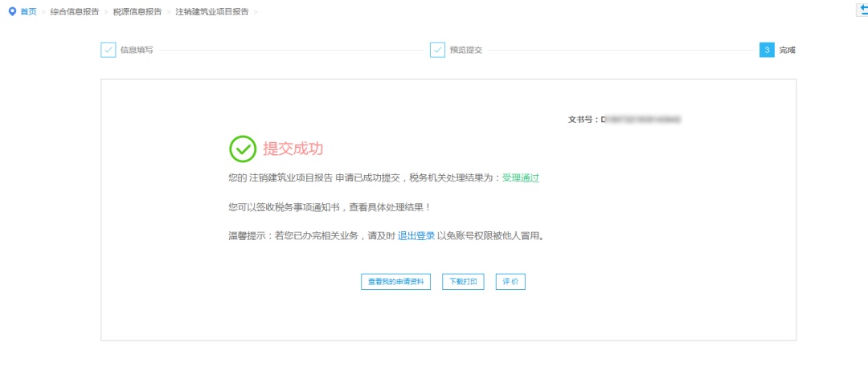868x371 pixels.
Task: Click the green success checkmark circle
Action: 243,149
